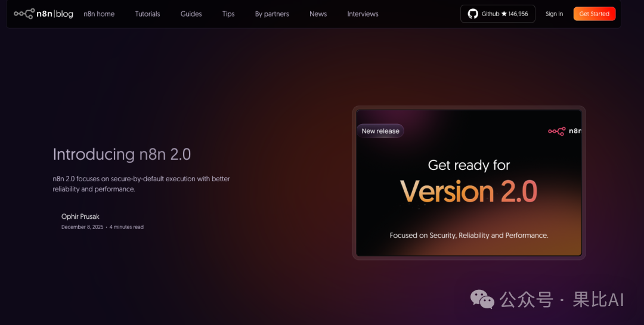Click the GitHub star count 146,956
Screen dimensions: 644x325
point(518,14)
